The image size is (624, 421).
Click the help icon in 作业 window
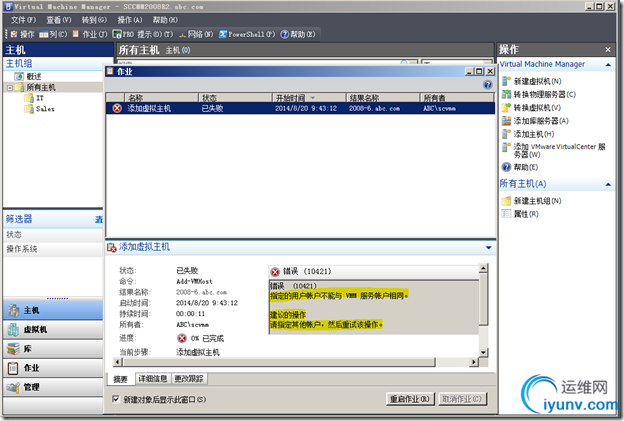pyautogui.click(x=488, y=85)
